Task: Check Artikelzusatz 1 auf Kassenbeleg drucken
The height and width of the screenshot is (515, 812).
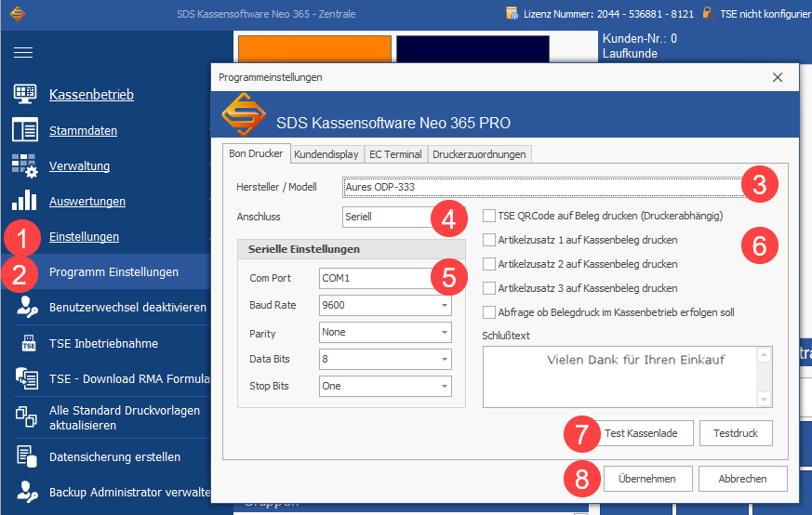Action: tap(489, 240)
